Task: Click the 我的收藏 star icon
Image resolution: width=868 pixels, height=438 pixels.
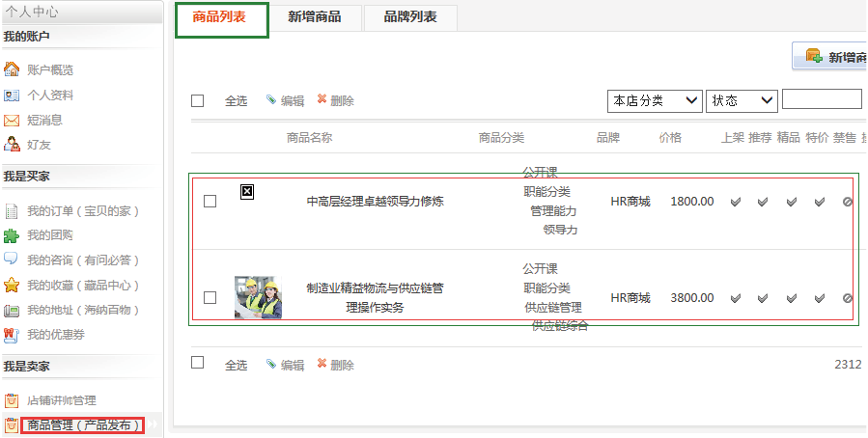Action: pyautogui.click(x=12, y=286)
